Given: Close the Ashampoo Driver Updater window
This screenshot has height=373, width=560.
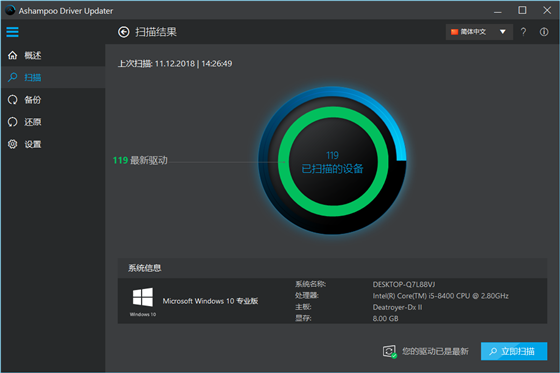Looking at the screenshot, I should [x=547, y=10].
